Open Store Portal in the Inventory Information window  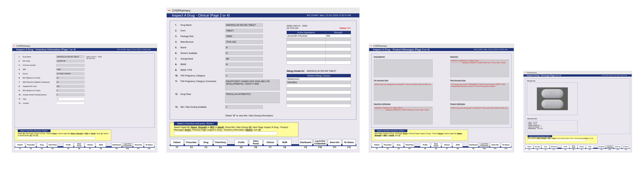[79, 145]
